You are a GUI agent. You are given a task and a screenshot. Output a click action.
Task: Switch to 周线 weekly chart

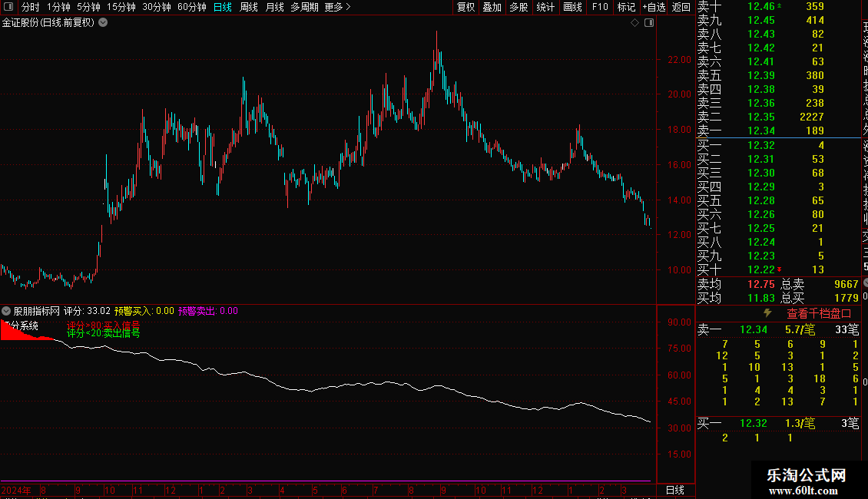coord(249,7)
